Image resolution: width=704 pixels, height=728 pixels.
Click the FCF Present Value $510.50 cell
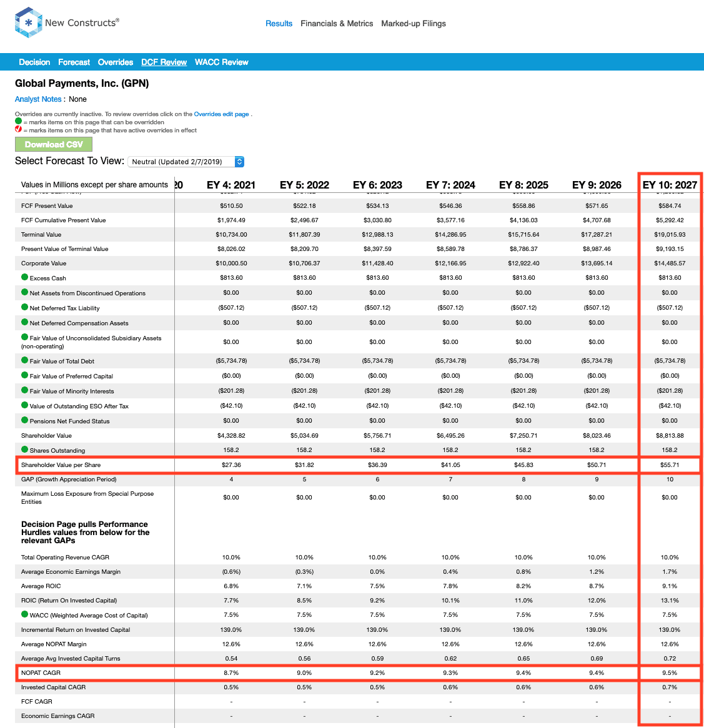[x=231, y=205]
